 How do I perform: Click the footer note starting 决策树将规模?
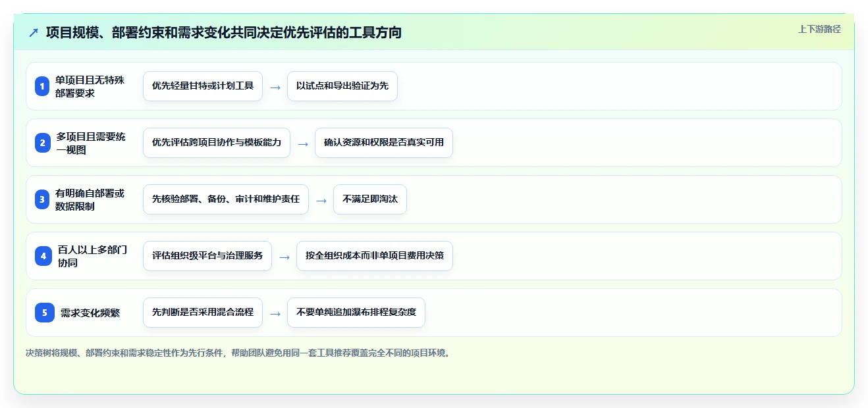(x=238, y=353)
